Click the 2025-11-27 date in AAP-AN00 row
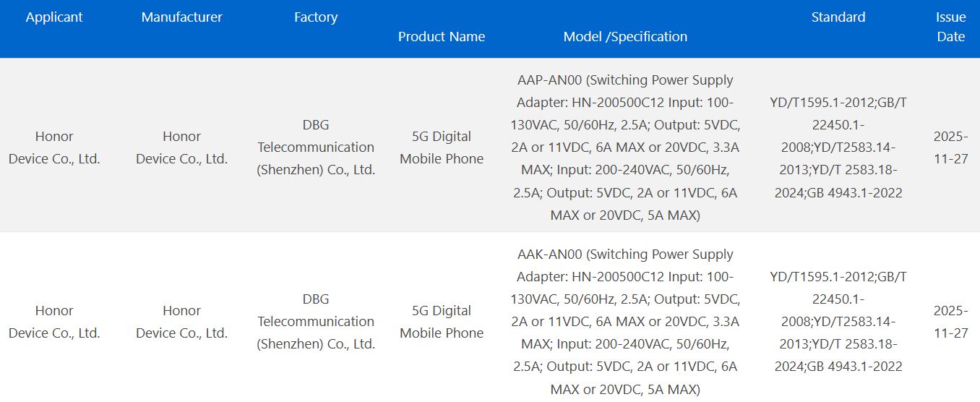The height and width of the screenshot is (402, 980). (950, 147)
